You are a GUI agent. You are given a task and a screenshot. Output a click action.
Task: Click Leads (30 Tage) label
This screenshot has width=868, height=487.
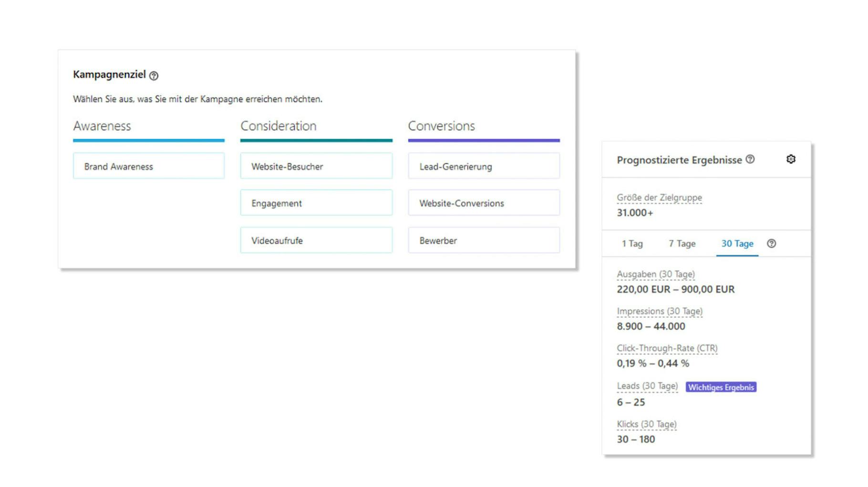[x=647, y=386]
